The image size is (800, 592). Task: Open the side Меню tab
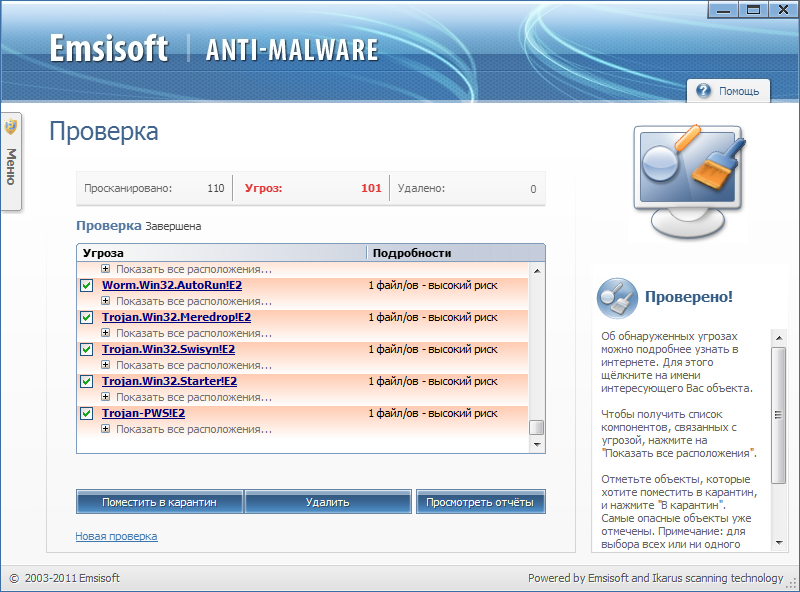[x=11, y=161]
